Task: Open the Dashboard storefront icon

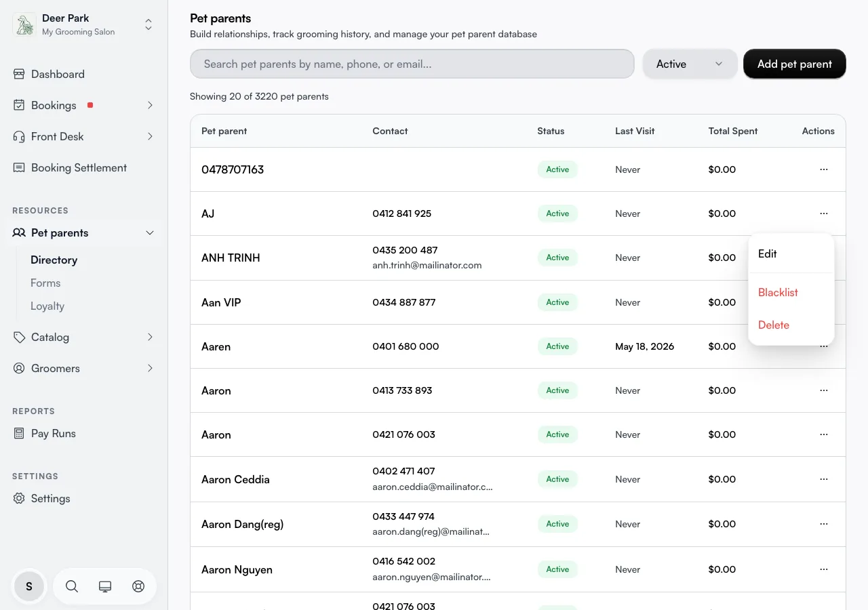Action: click(x=19, y=74)
